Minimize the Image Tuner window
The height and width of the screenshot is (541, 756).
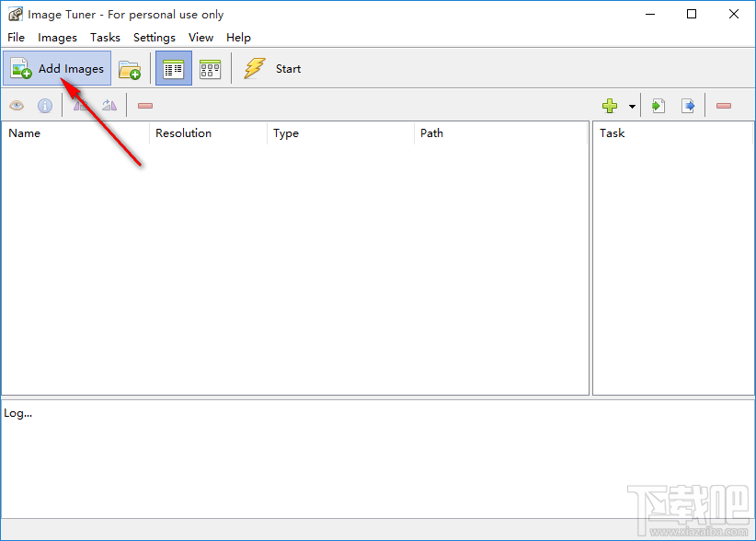coord(650,14)
